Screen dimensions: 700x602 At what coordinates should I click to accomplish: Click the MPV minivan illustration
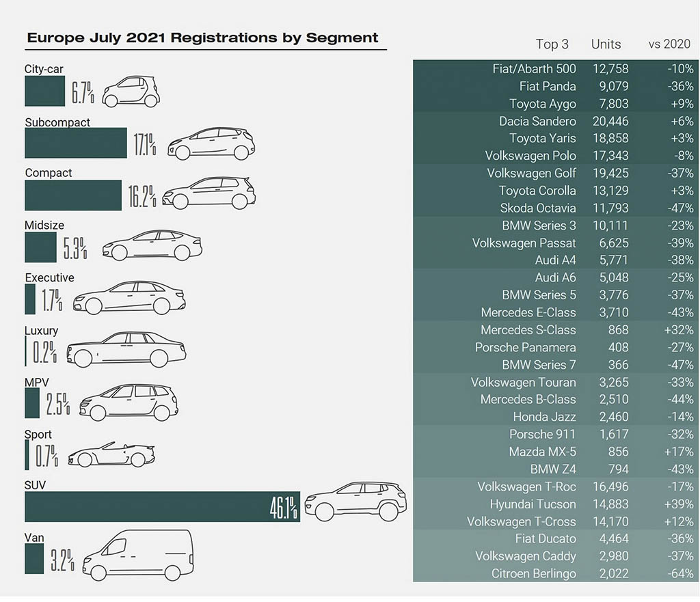(129, 402)
